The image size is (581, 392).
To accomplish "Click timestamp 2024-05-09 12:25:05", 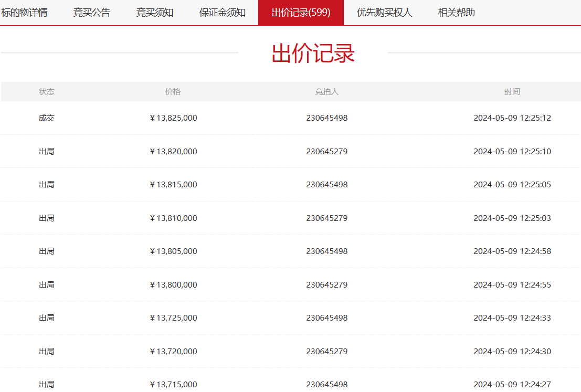I will tap(512, 185).
